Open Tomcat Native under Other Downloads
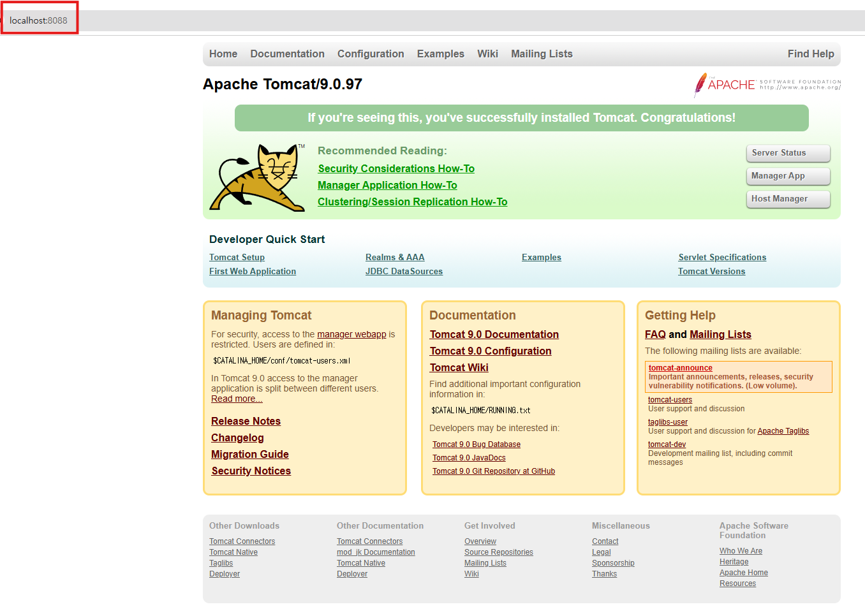 point(233,552)
